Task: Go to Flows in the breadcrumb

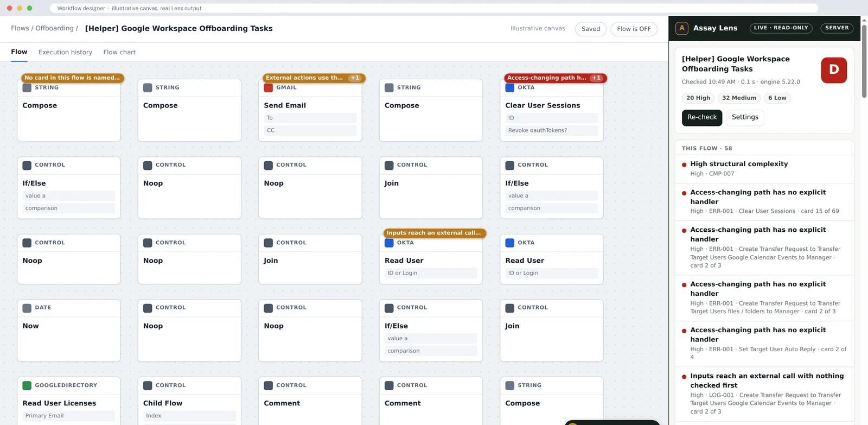Action: click(x=20, y=29)
